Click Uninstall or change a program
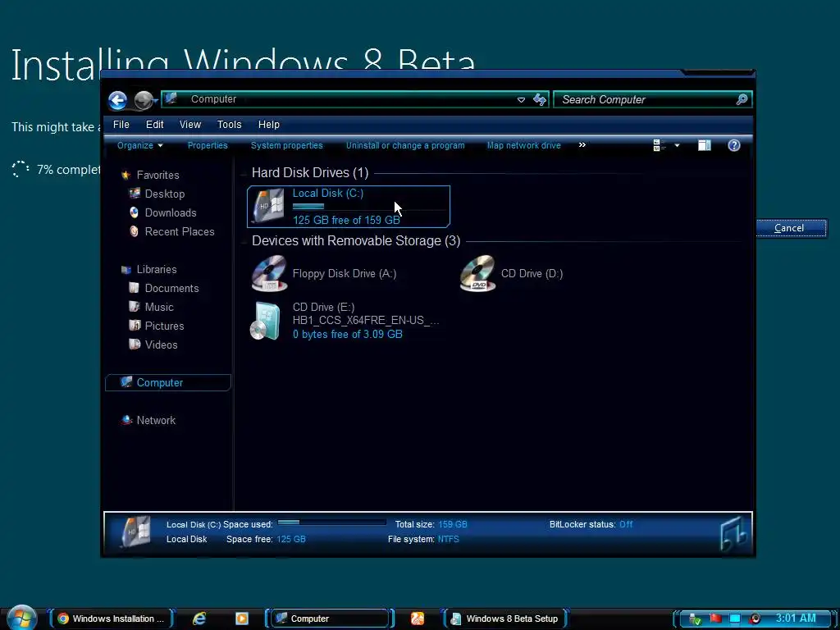This screenshot has height=630, width=840. (x=405, y=145)
